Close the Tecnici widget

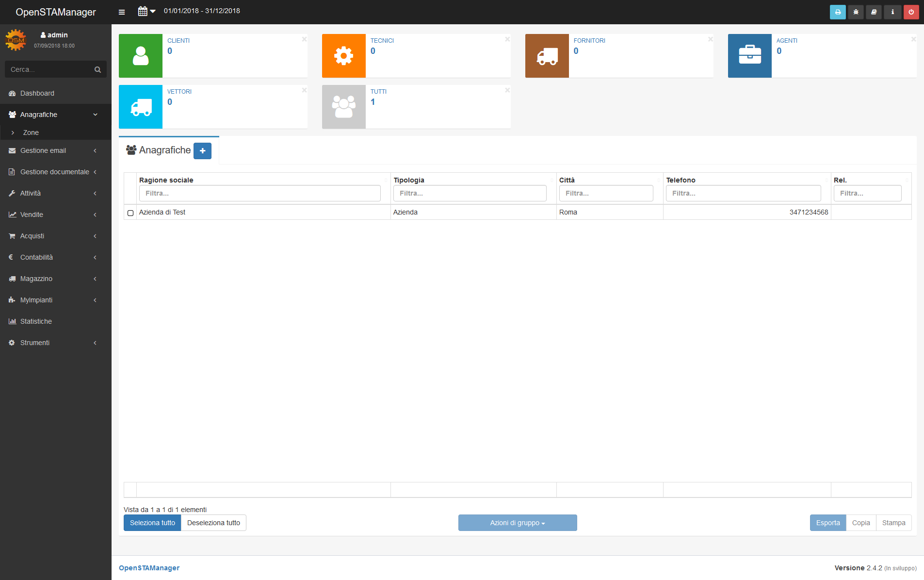click(507, 39)
